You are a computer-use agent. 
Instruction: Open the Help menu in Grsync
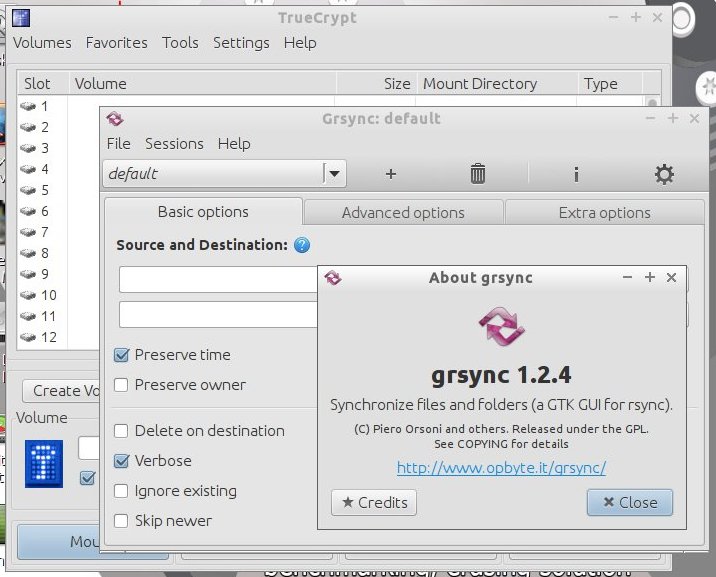pos(234,144)
